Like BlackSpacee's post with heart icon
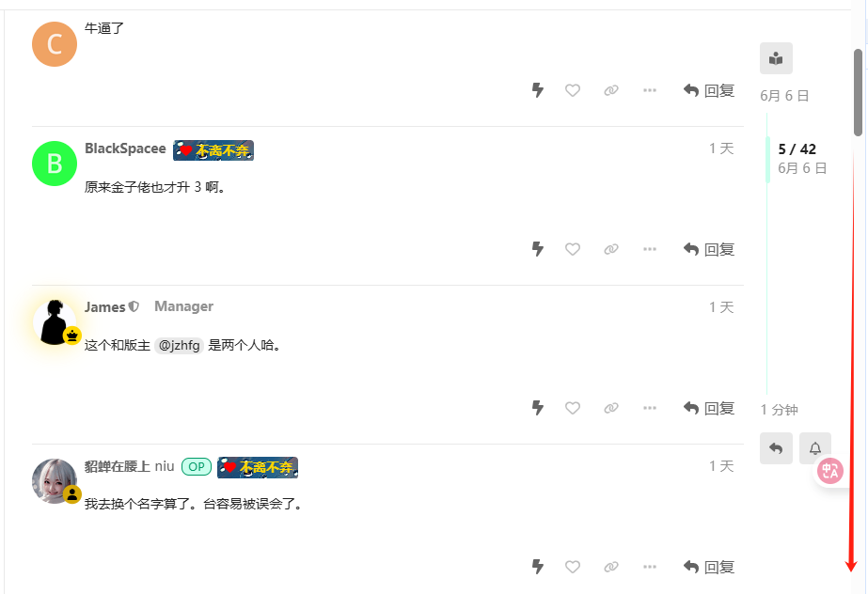 573,249
